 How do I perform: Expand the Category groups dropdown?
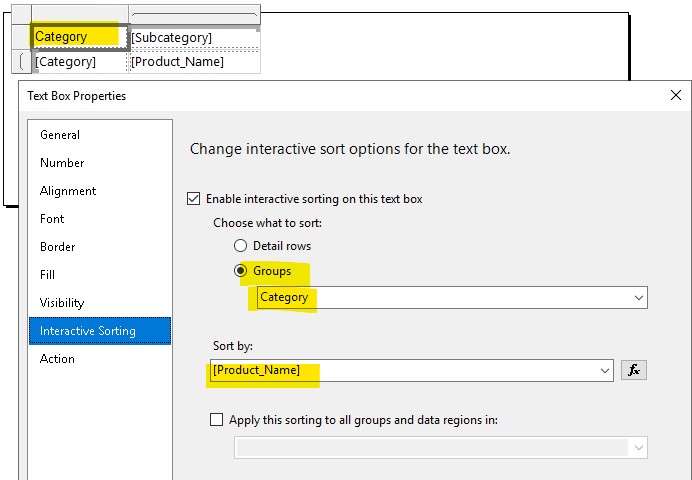pos(638,298)
